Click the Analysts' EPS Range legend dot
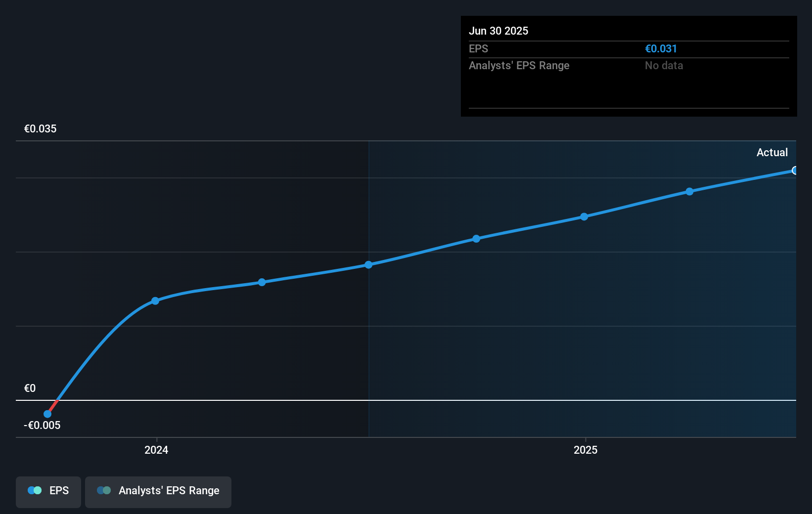 coord(104,490)
